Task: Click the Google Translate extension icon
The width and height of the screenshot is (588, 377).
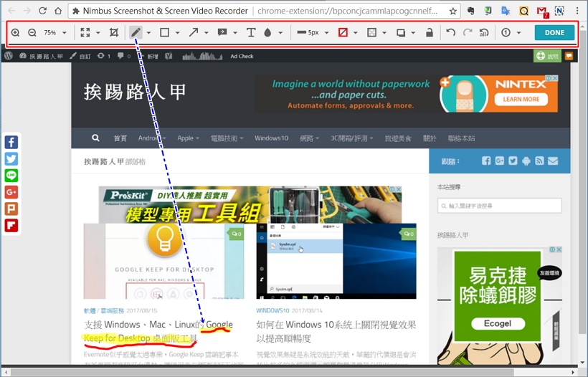Action: tap(506, 11)
